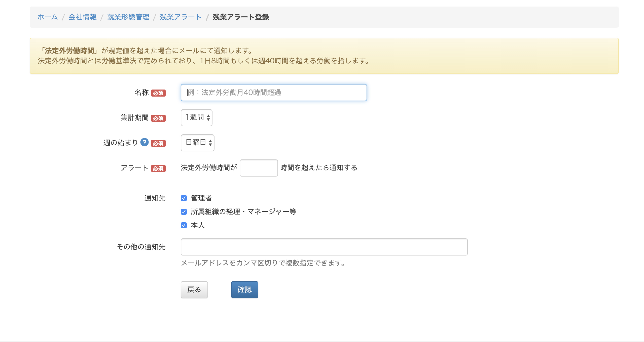Screen dimensions: 644x342
Task: Go to ホーム breadcrumb link
Action: click(x=48, y=17)
